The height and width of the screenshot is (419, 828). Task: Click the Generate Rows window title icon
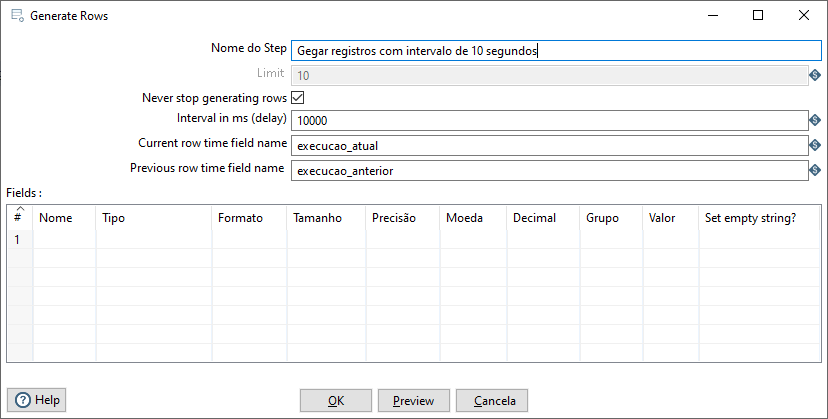tap(17, 15)
